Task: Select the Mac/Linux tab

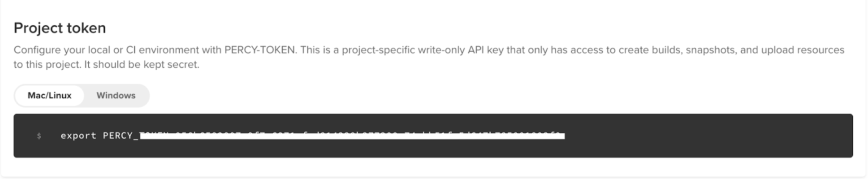Action: (49, 96)
